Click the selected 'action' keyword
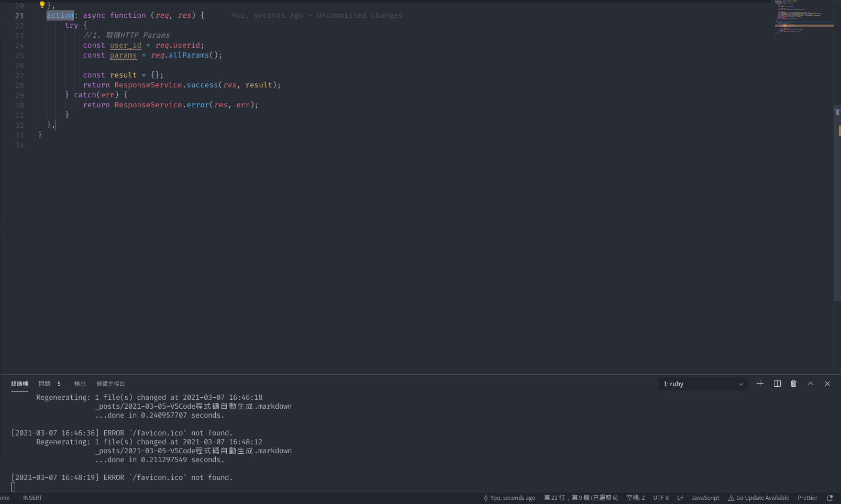 tap(60, 16)
